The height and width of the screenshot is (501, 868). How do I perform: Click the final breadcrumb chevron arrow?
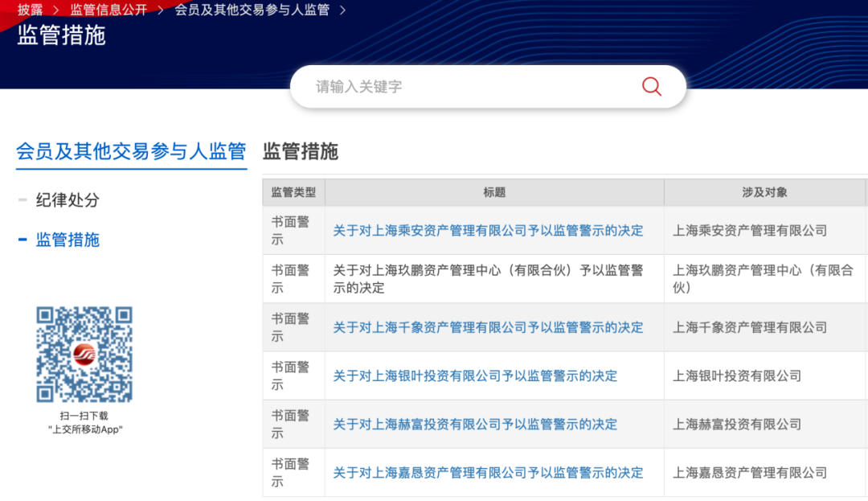tap(341, 11)
